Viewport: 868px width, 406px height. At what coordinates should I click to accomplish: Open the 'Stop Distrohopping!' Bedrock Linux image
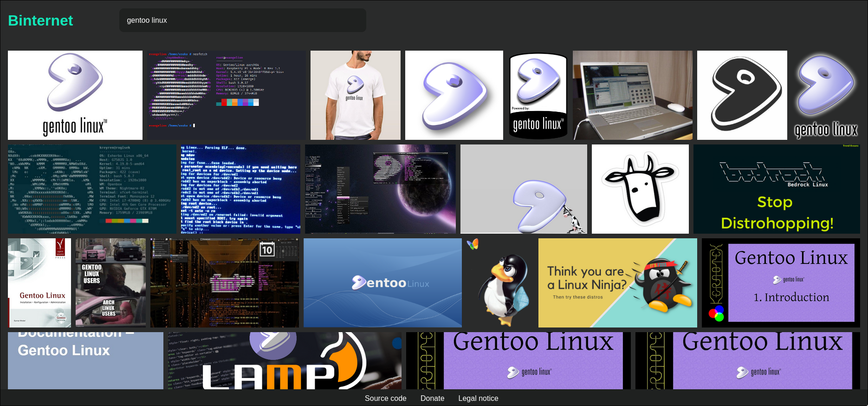click(x=777, y=189)
